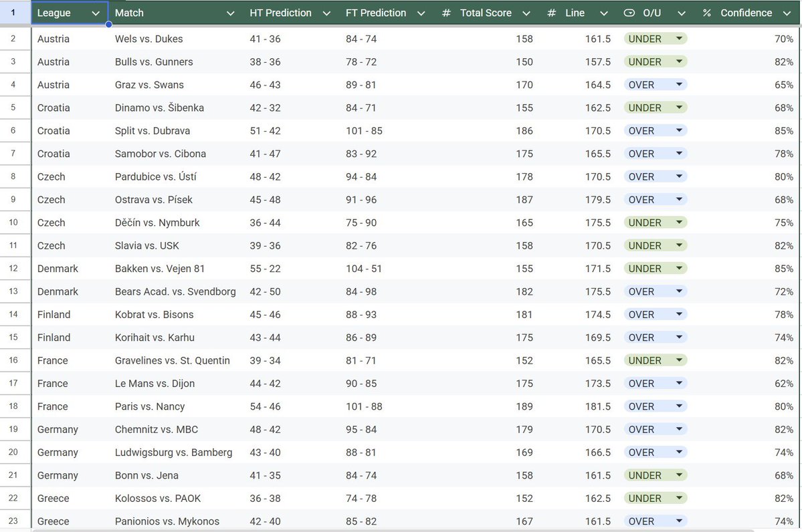Select line cell '179.5'
Image resolution: width=802 pixels, height=532 pixels.
click(579, 200)
